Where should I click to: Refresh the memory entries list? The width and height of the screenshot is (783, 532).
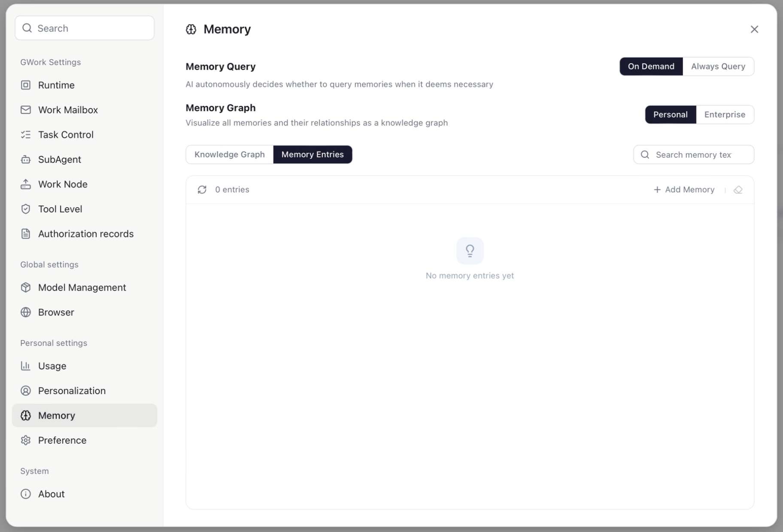pos(202,190)
